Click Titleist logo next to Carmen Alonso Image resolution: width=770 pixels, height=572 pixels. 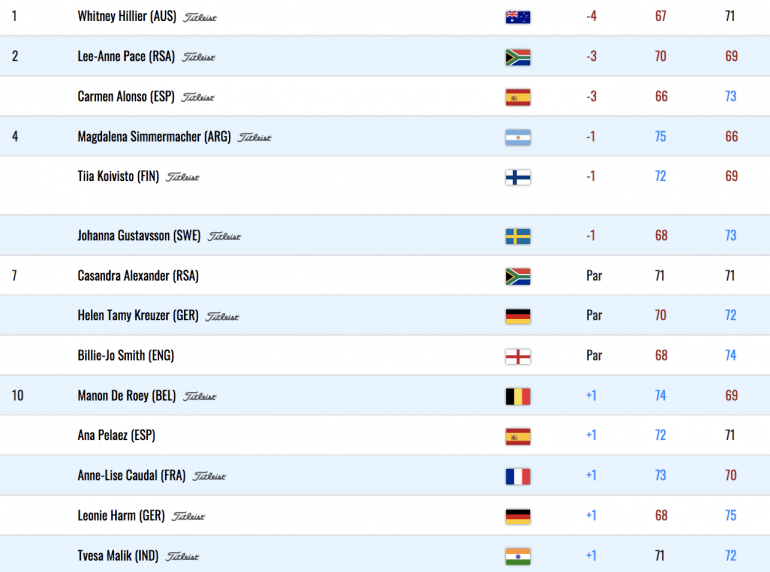click(x=198, y=98)
